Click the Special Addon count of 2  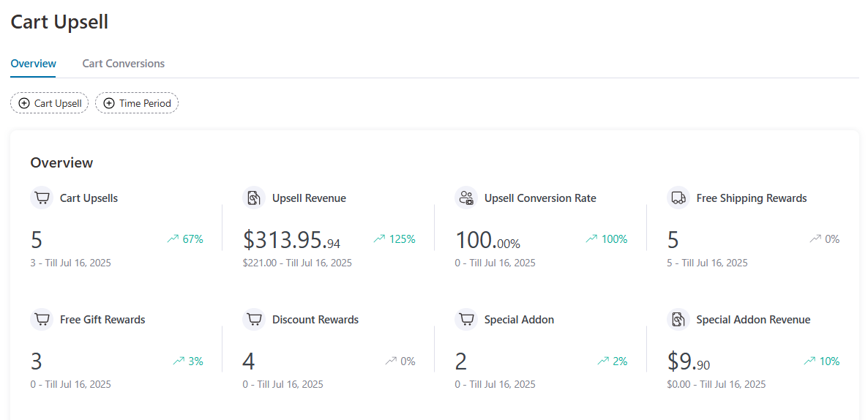point(461,361)
